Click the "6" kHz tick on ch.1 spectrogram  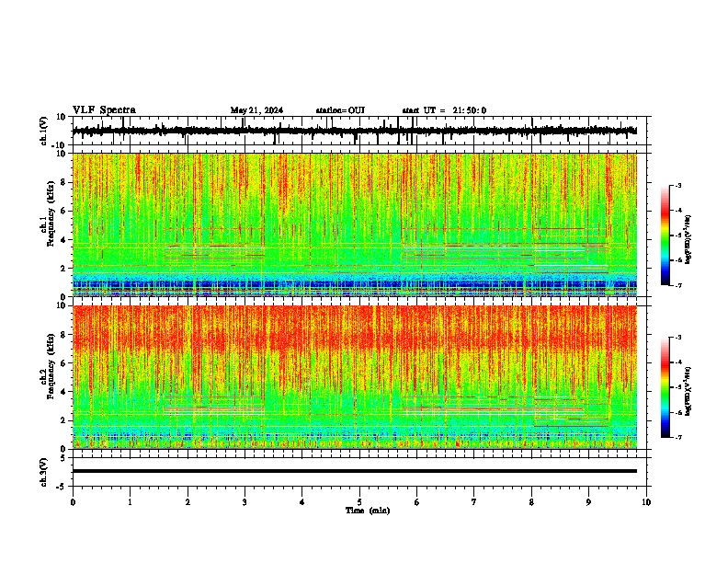tap(64, 211)
